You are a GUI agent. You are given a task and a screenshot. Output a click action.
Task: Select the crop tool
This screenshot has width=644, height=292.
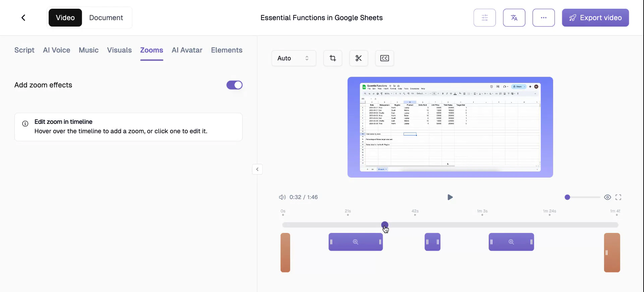point(333,58)
